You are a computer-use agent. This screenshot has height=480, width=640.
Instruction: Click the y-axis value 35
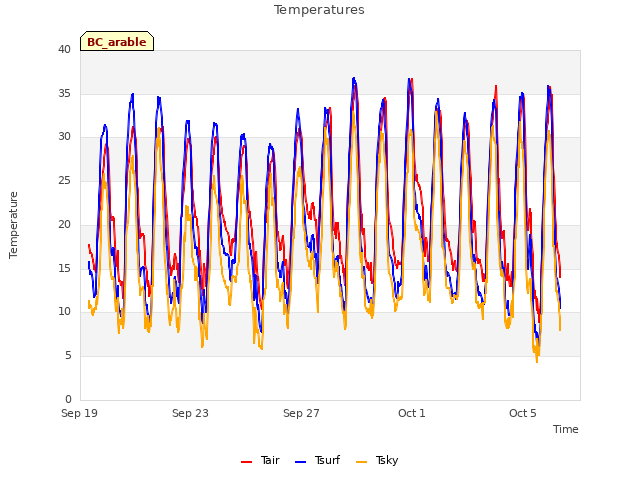pos(64,93)
